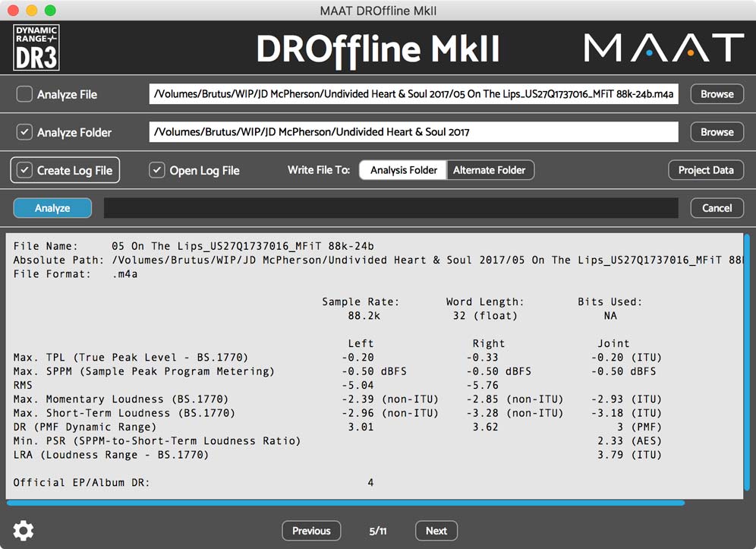
Task: Click the Max. TPL row label
Action: coord(131,358)
